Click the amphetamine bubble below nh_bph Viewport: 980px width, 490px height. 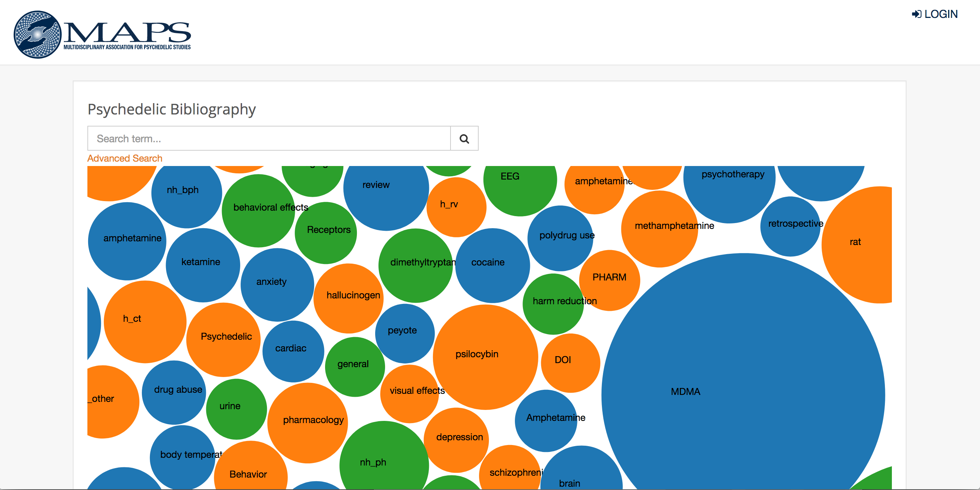point(127,241)
